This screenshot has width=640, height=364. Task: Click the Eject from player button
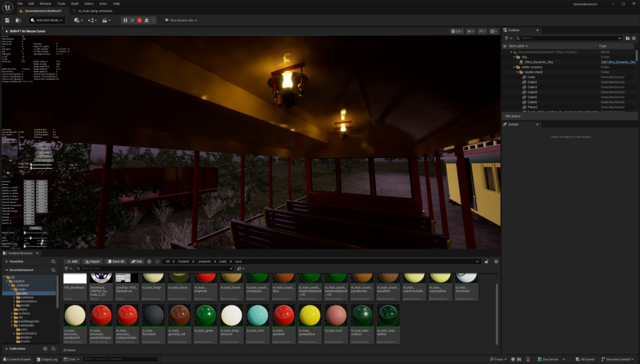(146, 20)
